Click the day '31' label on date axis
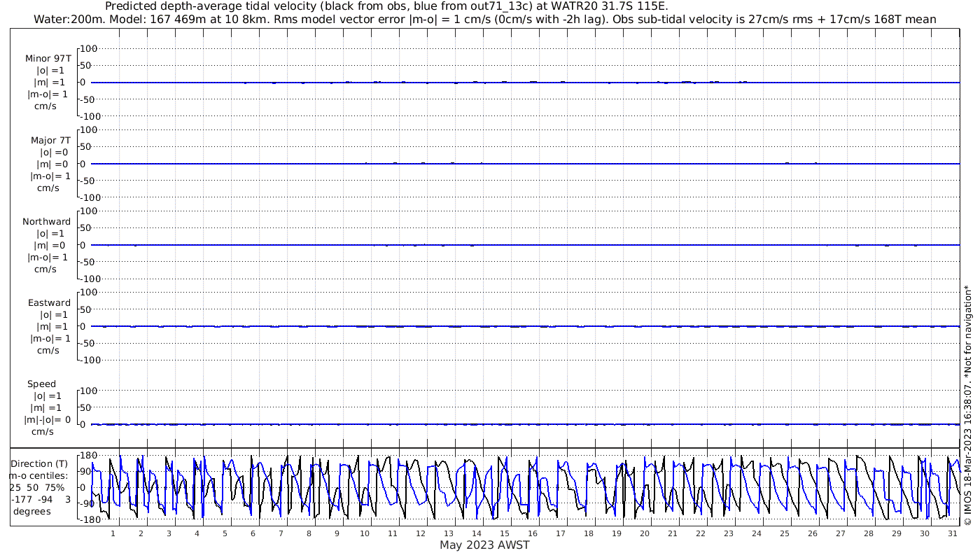 [953, 533]
